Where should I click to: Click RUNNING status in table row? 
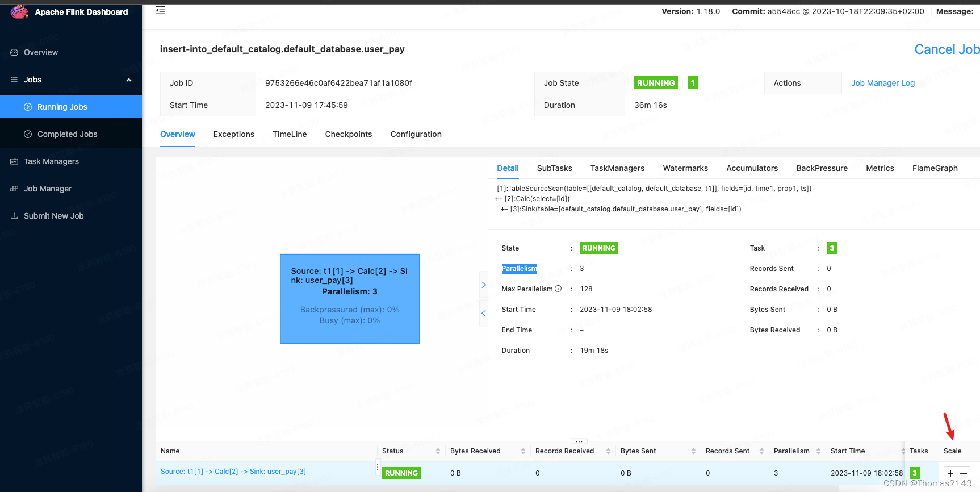pos(401,473)
